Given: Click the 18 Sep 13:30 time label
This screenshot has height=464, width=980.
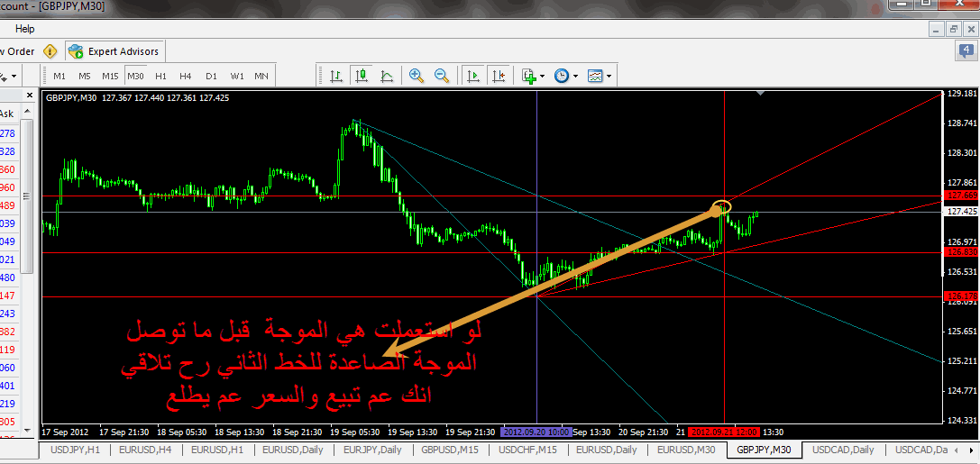Looking at the screenshot, I should (239, 432).
